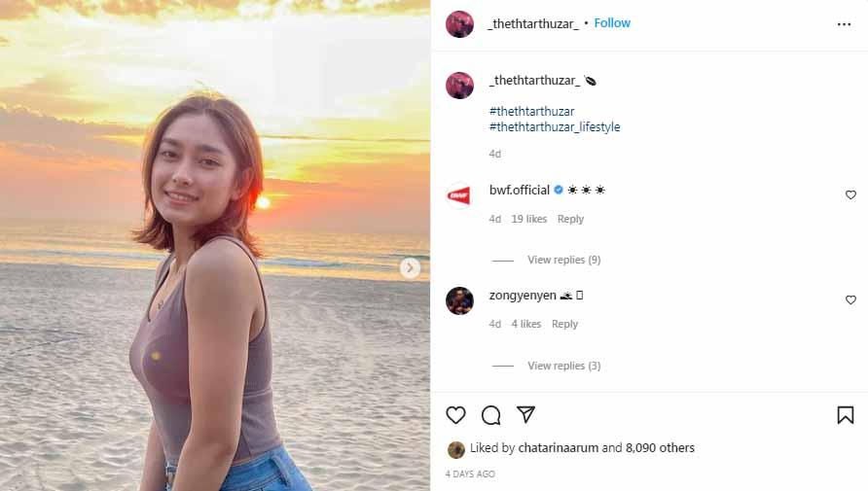Go to next photo with arrow
This screenshot has width=868, height=491.
point(411,267)
